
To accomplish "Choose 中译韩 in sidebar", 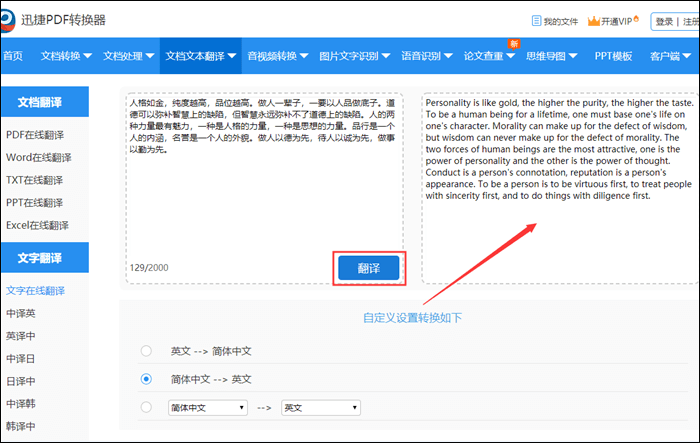I will (21, 404).
